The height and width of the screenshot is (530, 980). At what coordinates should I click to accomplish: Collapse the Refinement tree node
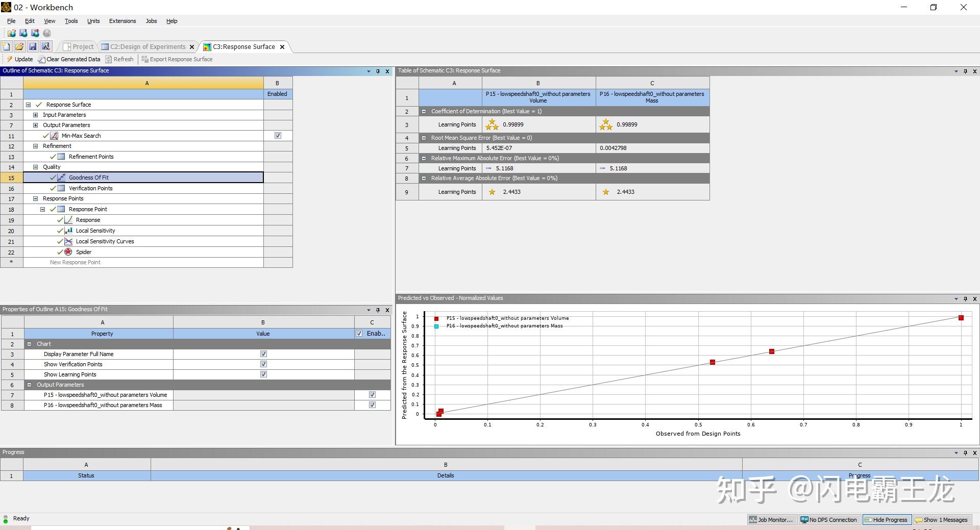point(35,146)
